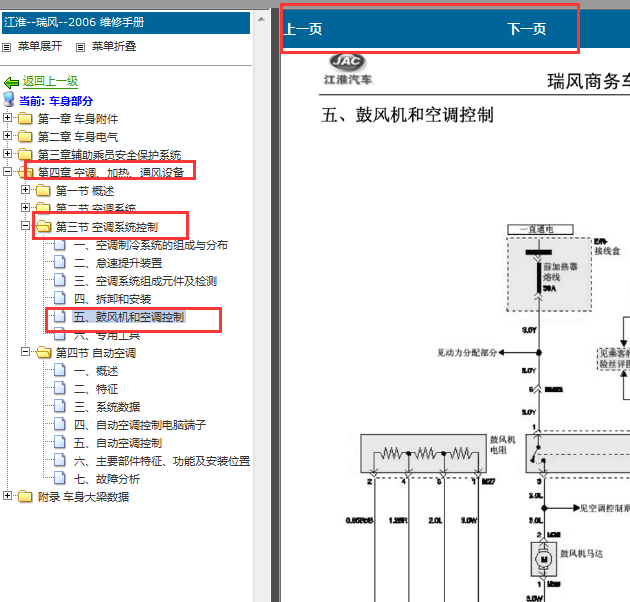Click 鼓风机马达 motor symbol in diagram
This screenshot has height=602, width=630.
coord(544,559)
